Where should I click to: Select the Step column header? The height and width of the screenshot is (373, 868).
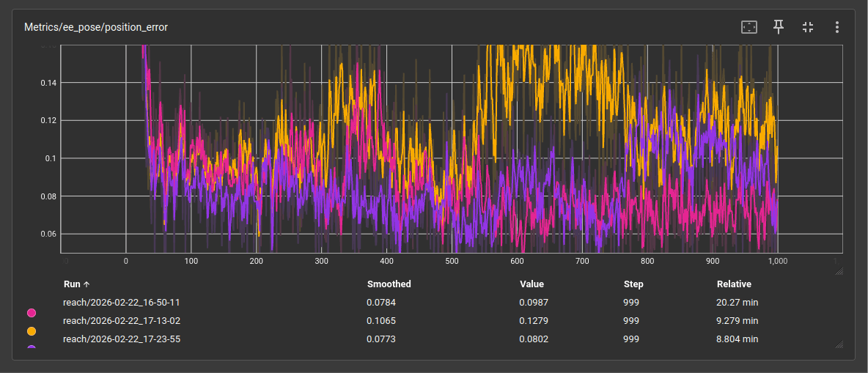(x=633, y=284)
